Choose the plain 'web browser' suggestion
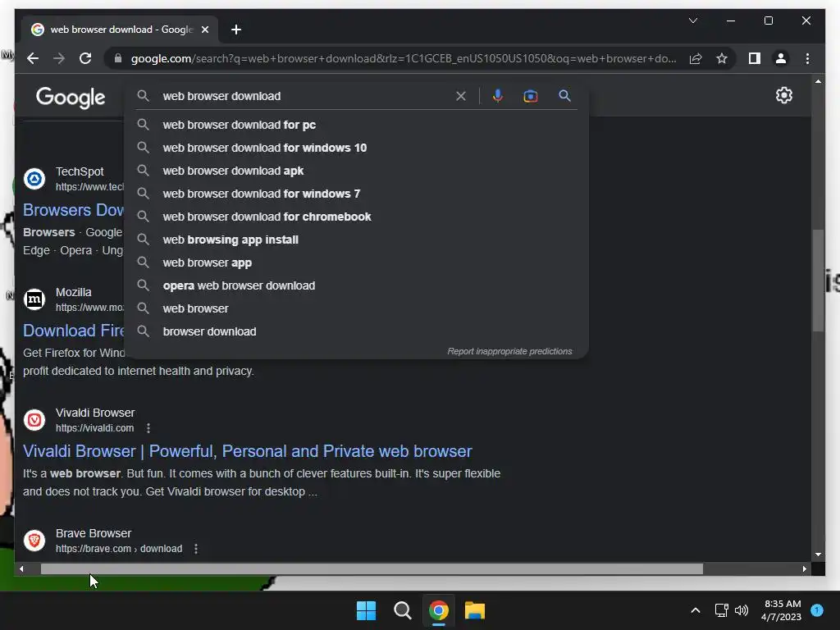The width and height of the screenshot is (840, 630). click(356, 309)
